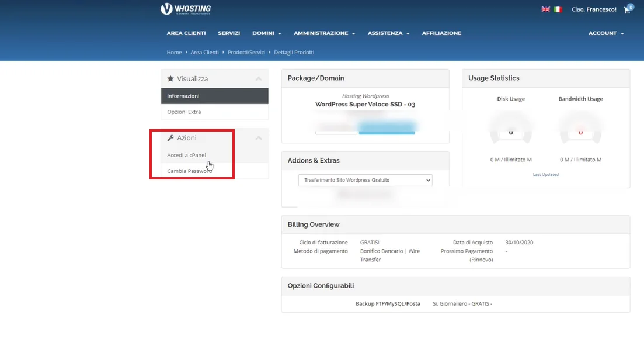644x349 pixels.
Task: Click the WordPress Super Veloce SSD - 03 title
Action: [x=365, y=105]
